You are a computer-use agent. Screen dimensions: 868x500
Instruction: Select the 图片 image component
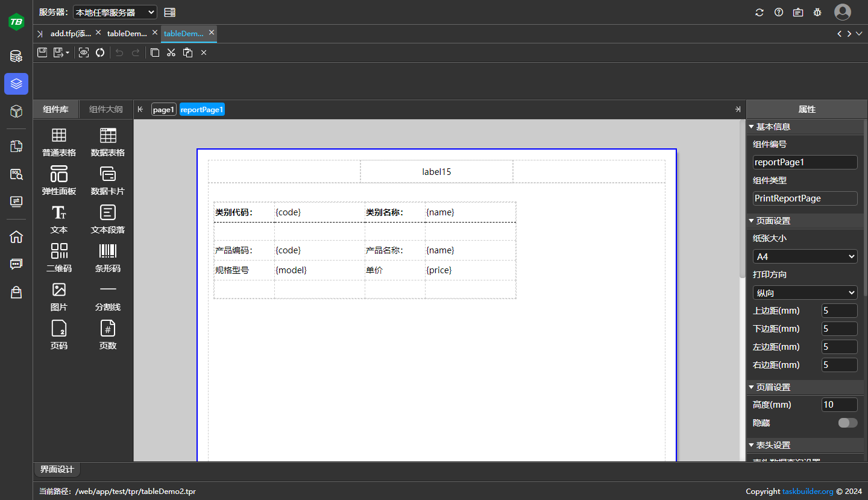point(59,297)
